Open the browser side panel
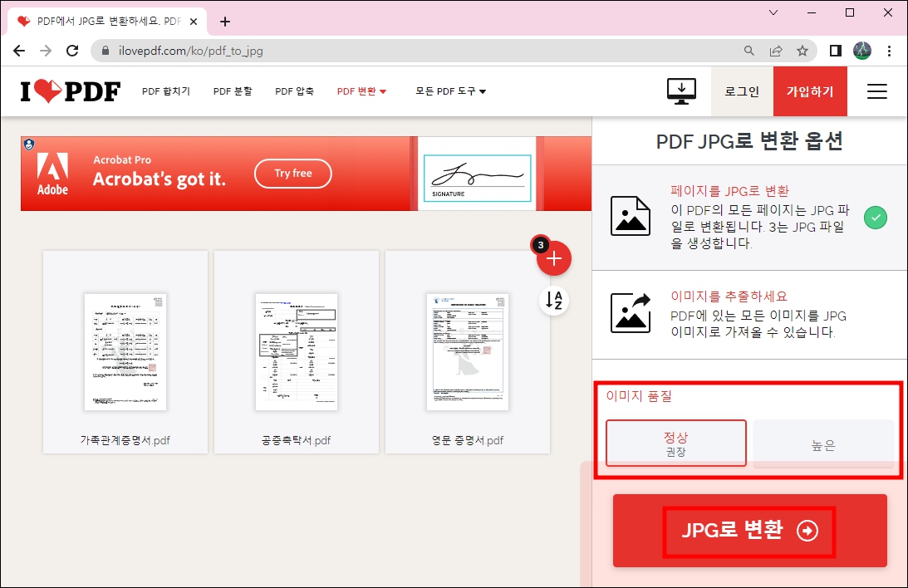 (835, 51)
